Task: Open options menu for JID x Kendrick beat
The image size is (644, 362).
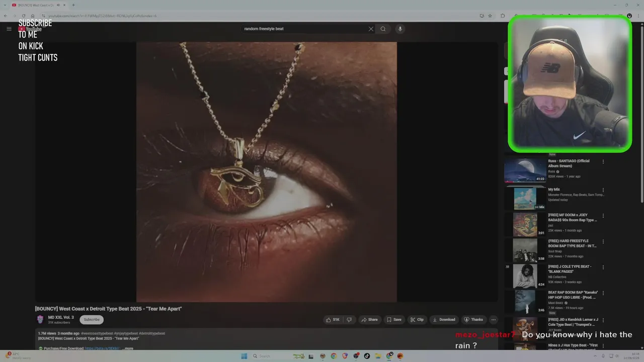Action: pos(603,319)
